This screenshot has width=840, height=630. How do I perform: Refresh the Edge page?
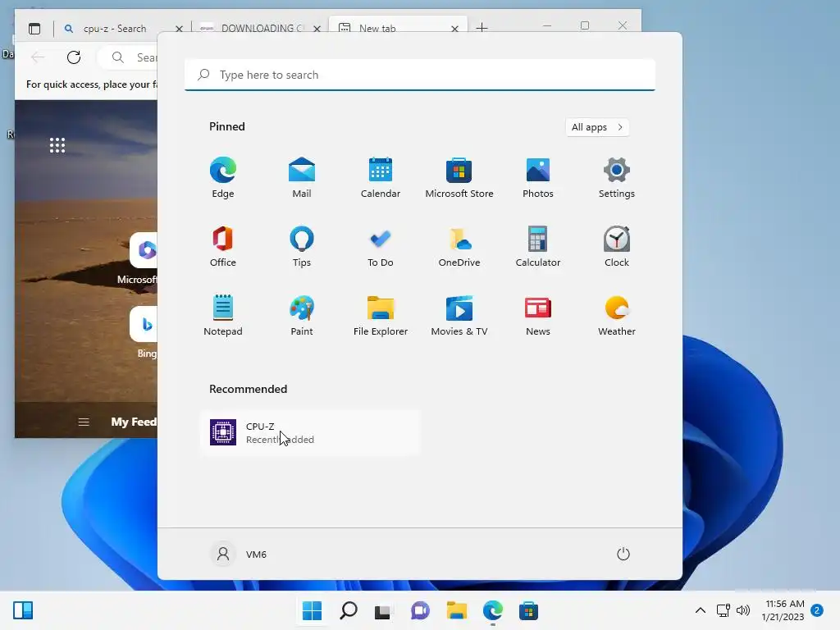pyautogui.click(x=74, y=57)
